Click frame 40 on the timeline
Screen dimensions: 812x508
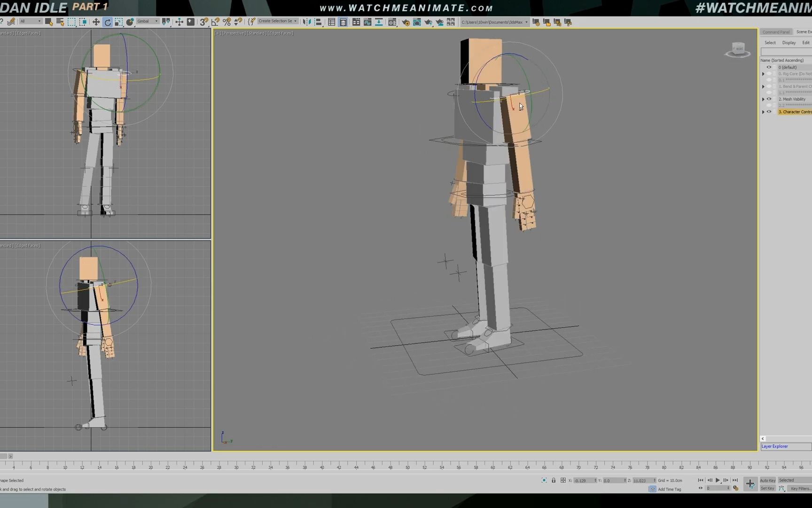tap(322, 467)
